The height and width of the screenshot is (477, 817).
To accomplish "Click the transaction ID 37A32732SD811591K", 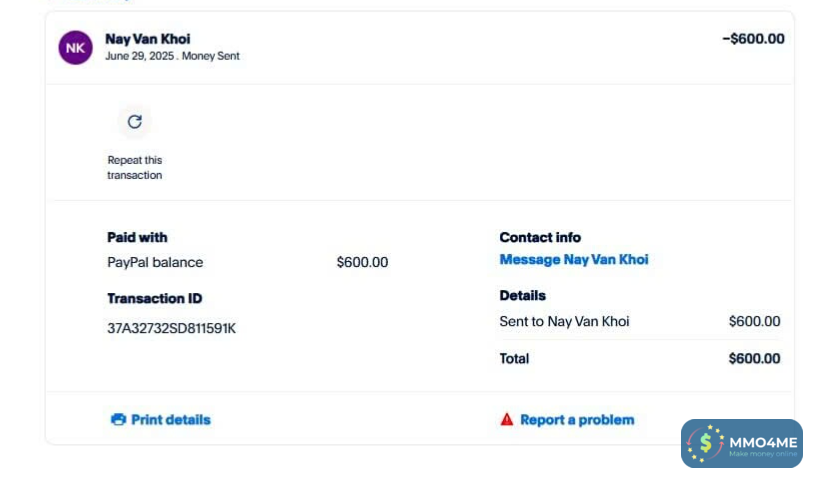I will point(171,328).
